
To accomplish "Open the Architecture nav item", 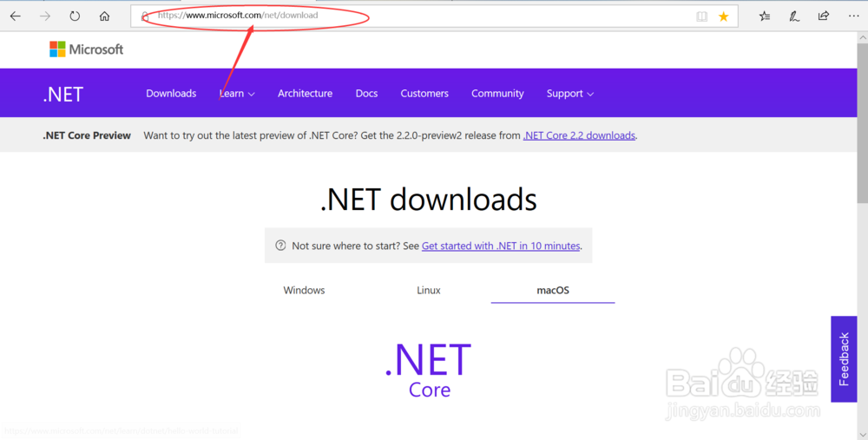I will pyautogui.click(x=305, y=93).
